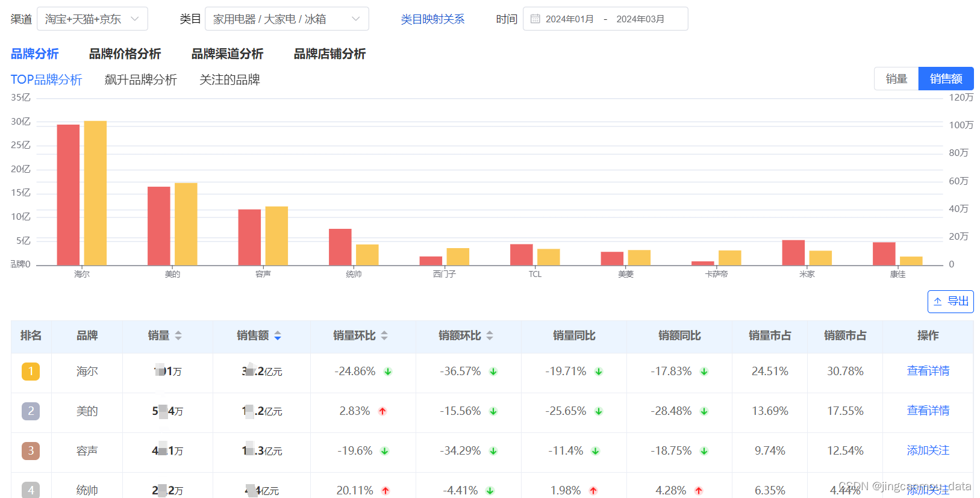Click the 容声 yellow bar
Viewport: 980px width, 498px height.
click(x=276, y=235)
